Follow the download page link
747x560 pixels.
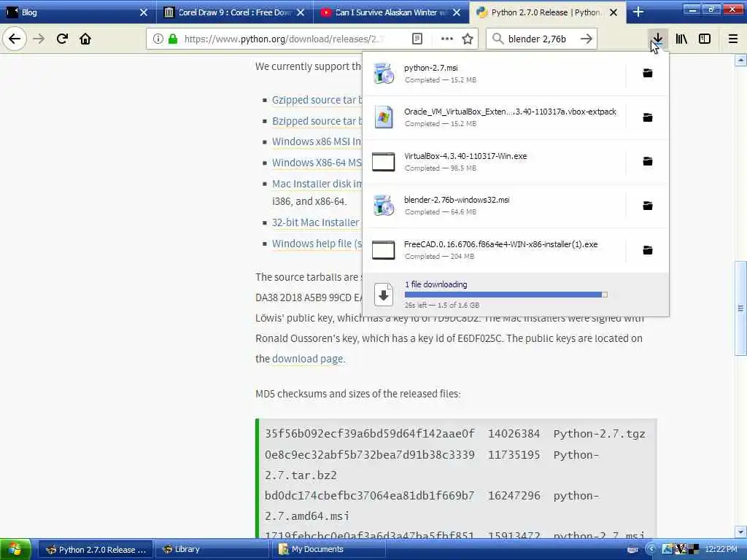[307, 359]
